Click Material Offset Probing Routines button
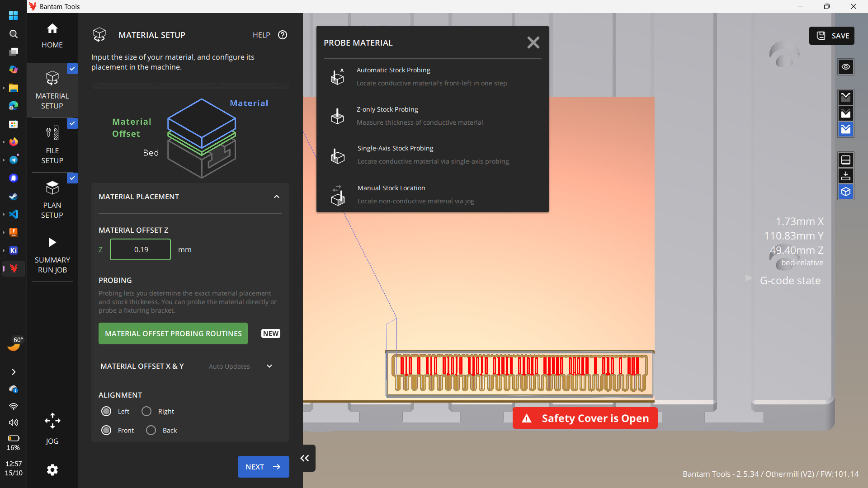 tap(173, 333)
